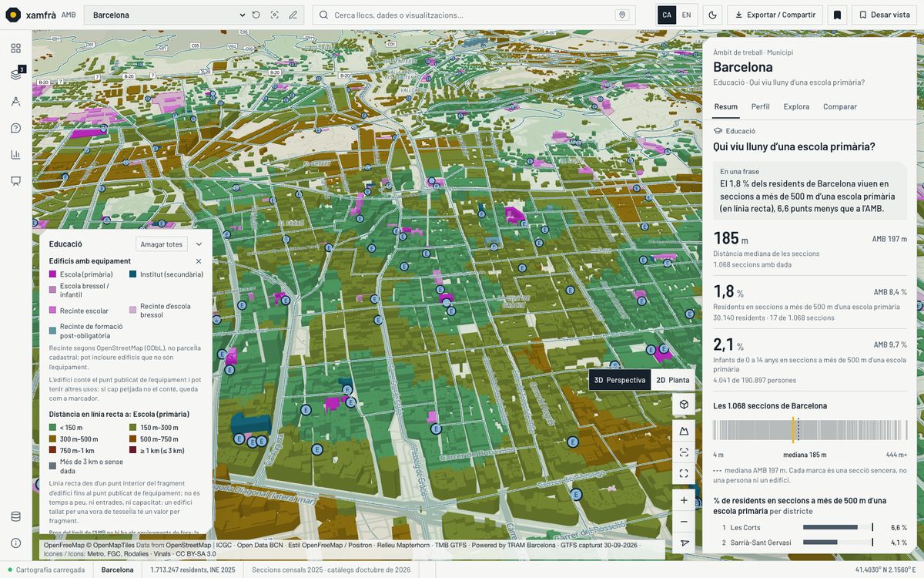Collapse the Educació legend with its chevron

199,244
